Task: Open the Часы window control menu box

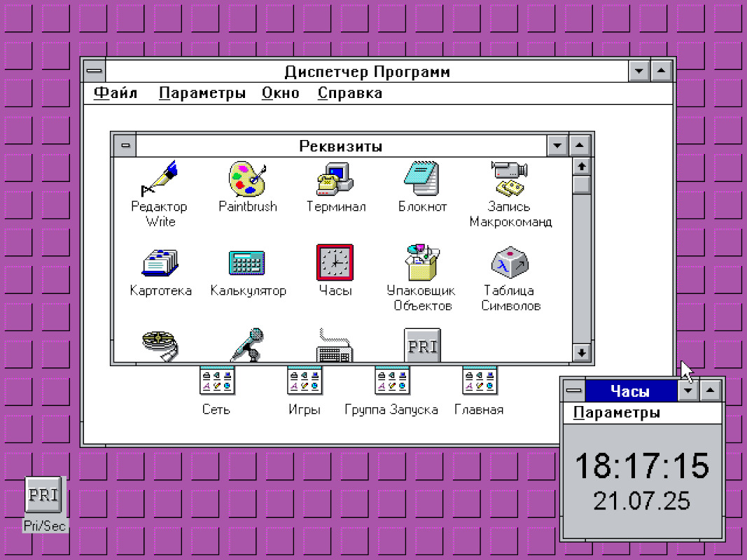Action: [574, 391]
